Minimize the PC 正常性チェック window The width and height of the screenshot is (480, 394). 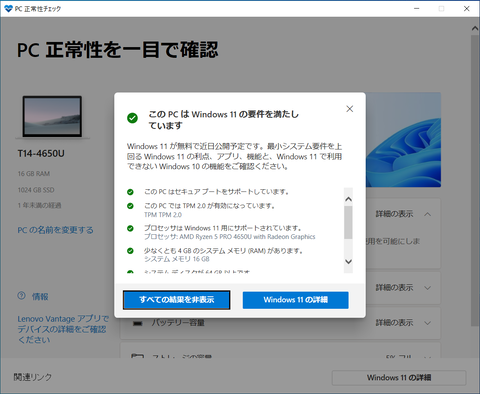tap(417, 8)
